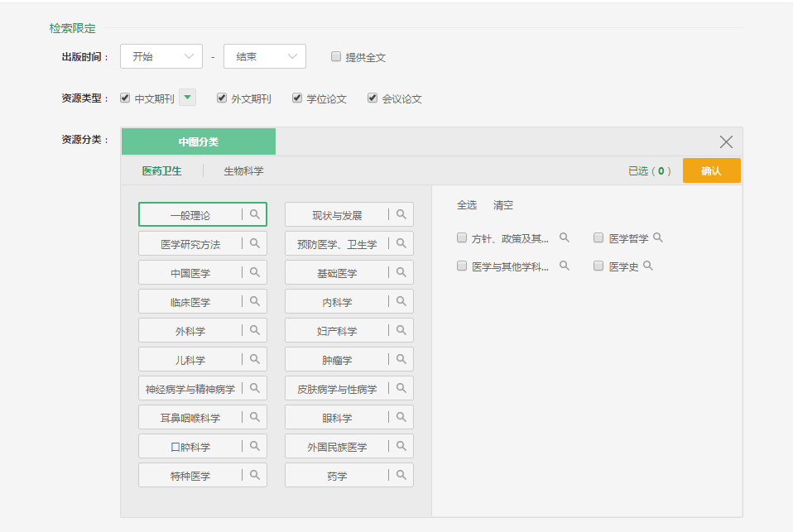
Task: Click search icon next to 外科学
Action: pyautogui.click(x=255, y=330)
